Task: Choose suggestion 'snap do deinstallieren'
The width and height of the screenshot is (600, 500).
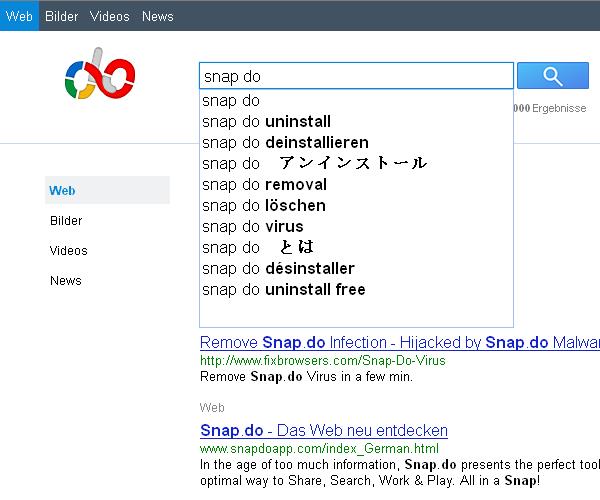Action: tap(356, 143)
